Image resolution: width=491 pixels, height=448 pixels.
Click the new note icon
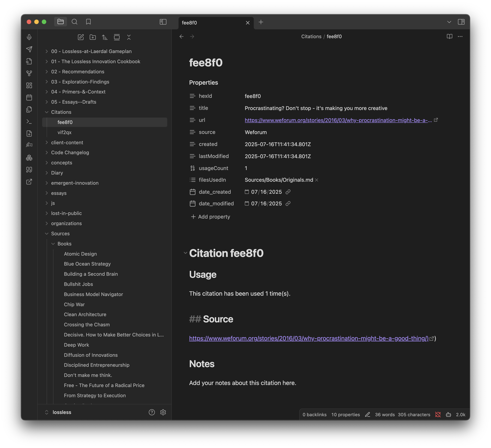(x=81, y=37)
